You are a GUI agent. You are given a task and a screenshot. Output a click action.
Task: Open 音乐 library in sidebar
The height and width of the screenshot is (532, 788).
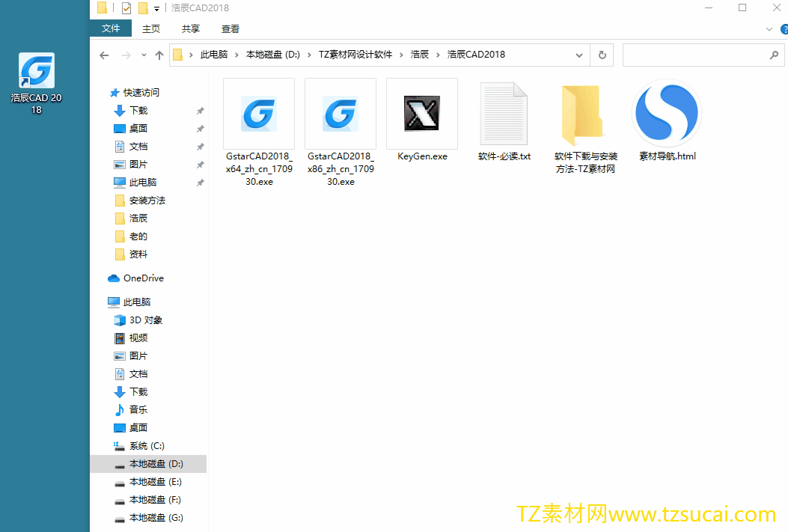pyautogui.click(x=131, y=410)
